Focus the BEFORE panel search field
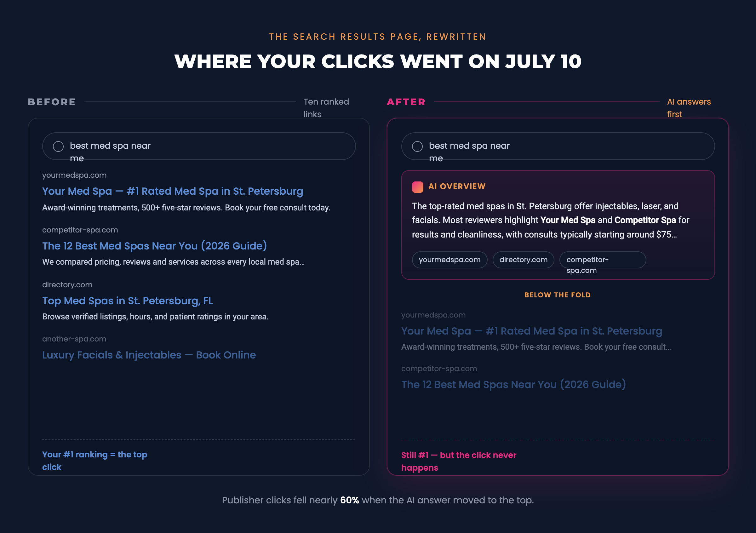The image size is (756, 533). (x=199, y=146)
